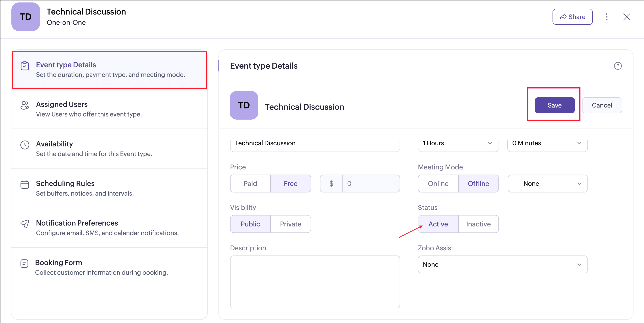Click the Description label
This screenshot has height=323, width=644.
pos(248,248)
